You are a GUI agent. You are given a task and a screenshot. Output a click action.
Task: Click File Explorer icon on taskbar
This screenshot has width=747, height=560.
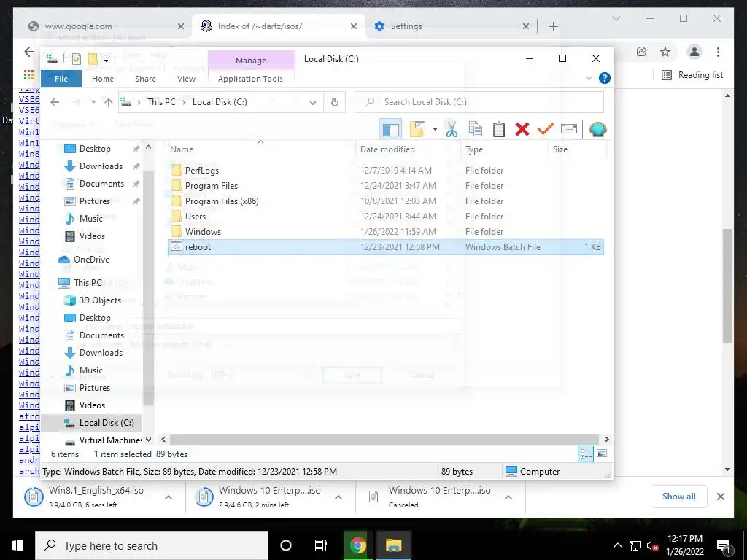[393, 545]
